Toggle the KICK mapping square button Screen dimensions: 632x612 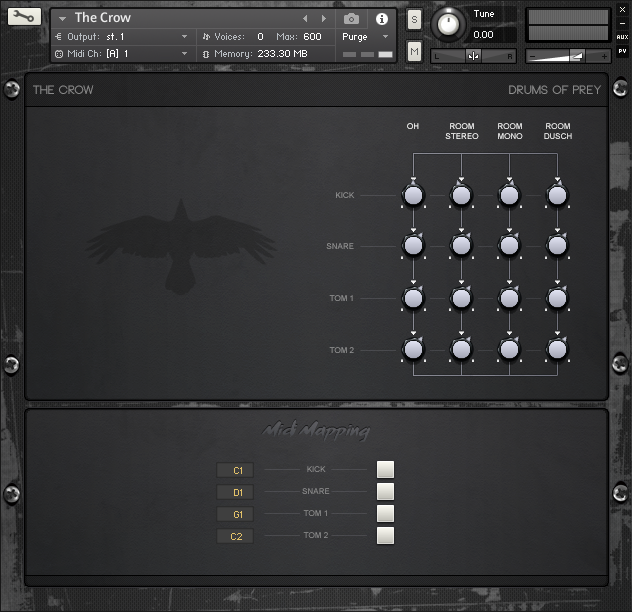385,469
